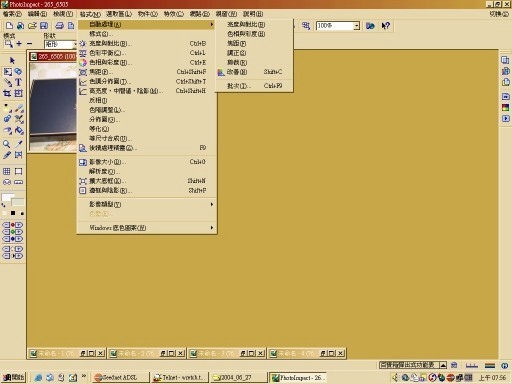Click the Save diskette icon in toolbar
This screenshot has width=512, height=384.
tap(44, 26)
